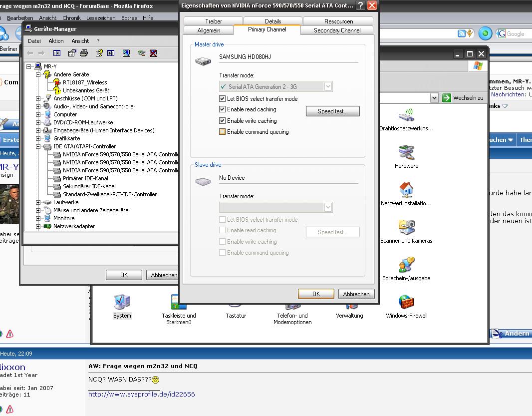Image resolution: width=532 pixels, height=416 pixels.
Task: Open the Drahtlosnetzwerkinstallation icon
Action: click(x=406, y=115)
